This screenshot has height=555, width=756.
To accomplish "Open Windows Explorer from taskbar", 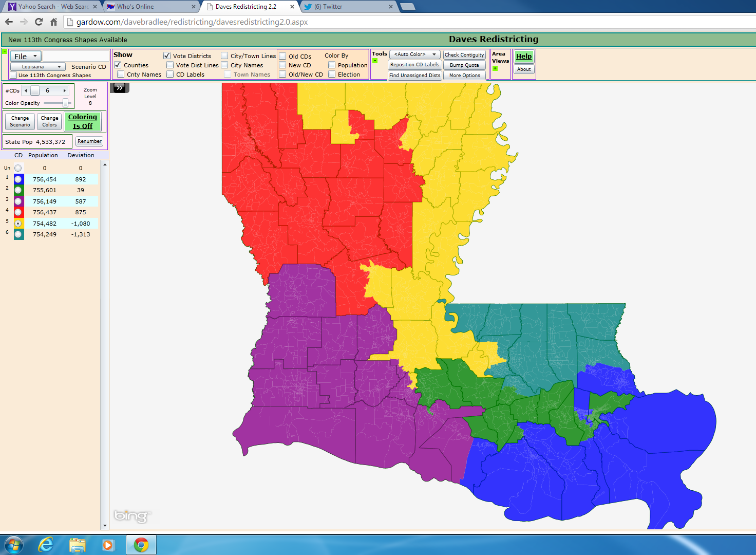I will click(x=77, y=545).
